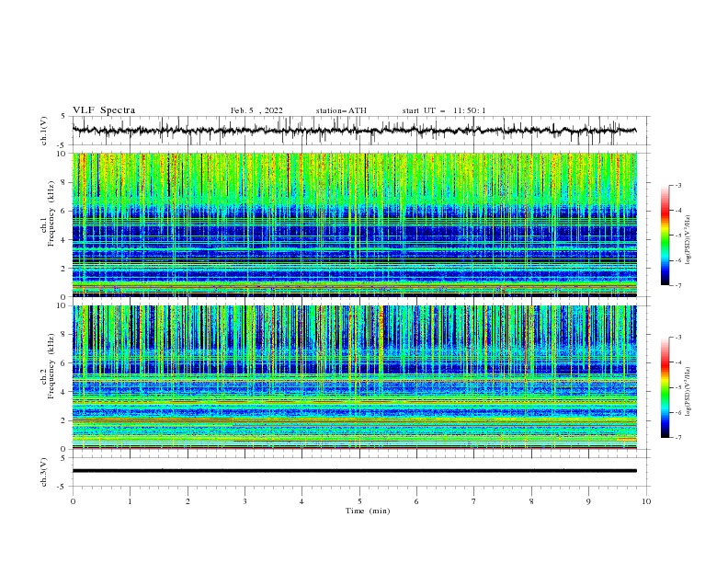Click the time axis tick label '5'
The width and height of the screenshot is (728, 563).
pos(359,501)
